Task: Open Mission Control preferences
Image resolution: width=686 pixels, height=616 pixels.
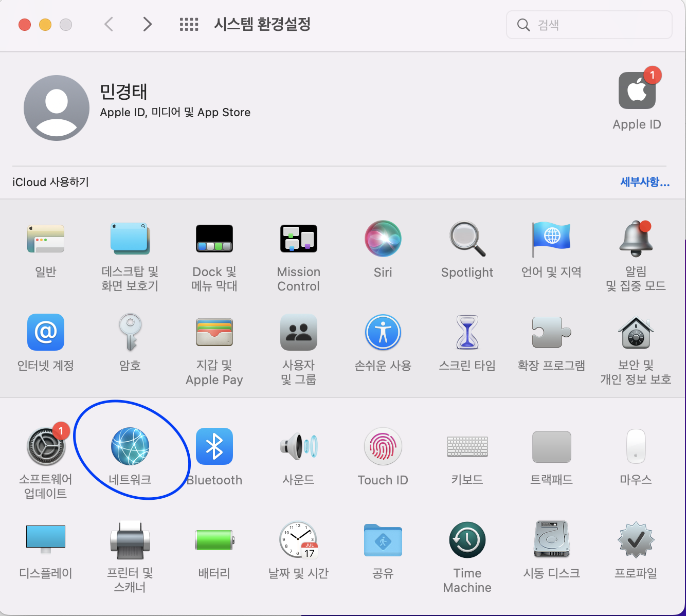Action: (299, 239)
